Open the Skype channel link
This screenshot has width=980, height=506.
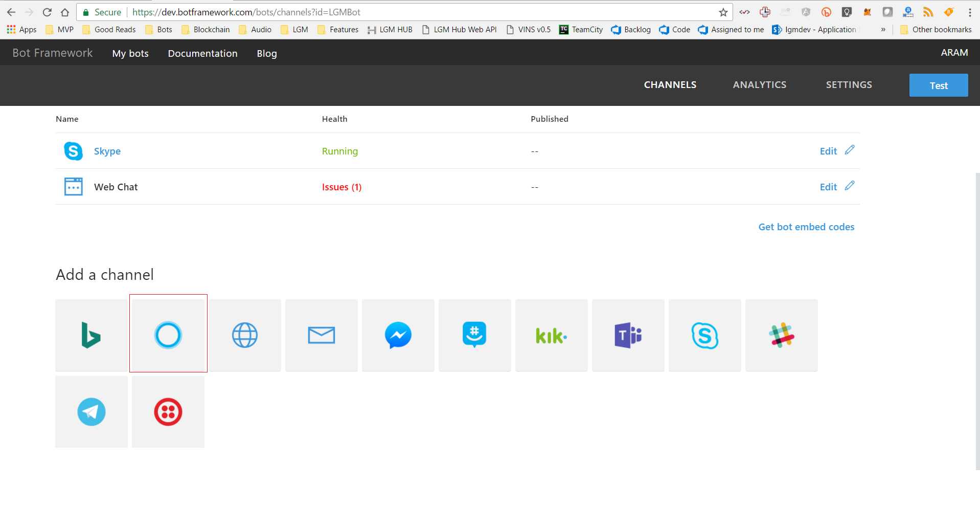coord(107,151)
